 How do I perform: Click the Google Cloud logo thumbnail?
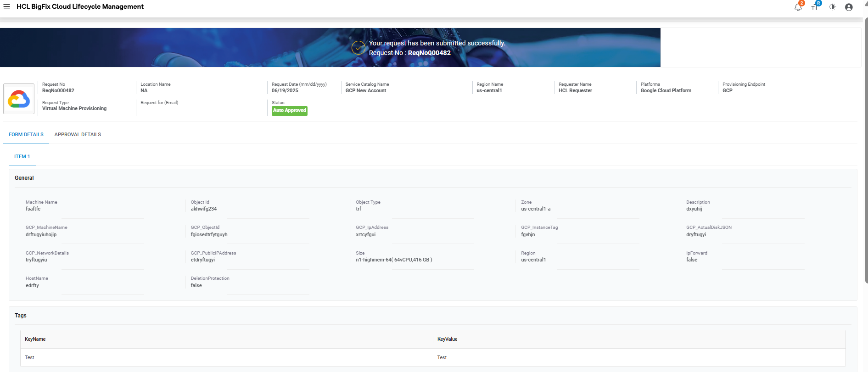point(19,99)
